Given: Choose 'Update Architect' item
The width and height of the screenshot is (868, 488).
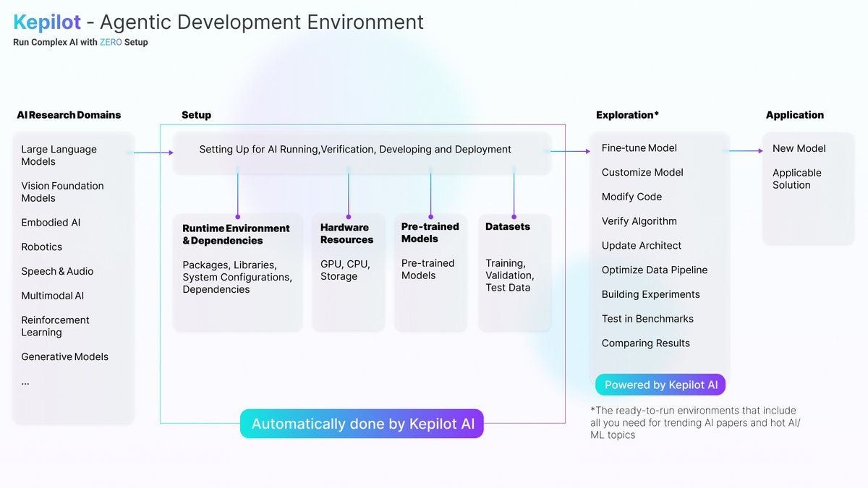Looking at the screenshot, I should point(642,246).
